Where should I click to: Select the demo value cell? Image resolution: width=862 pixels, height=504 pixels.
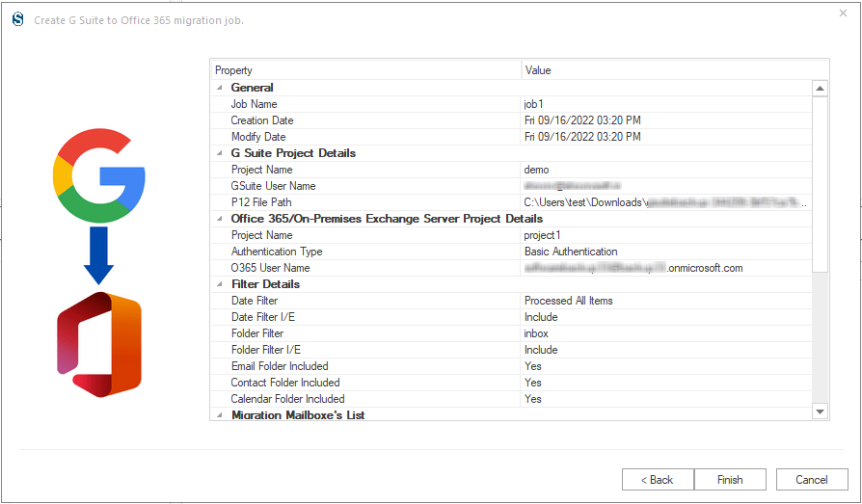click(665, 170)
